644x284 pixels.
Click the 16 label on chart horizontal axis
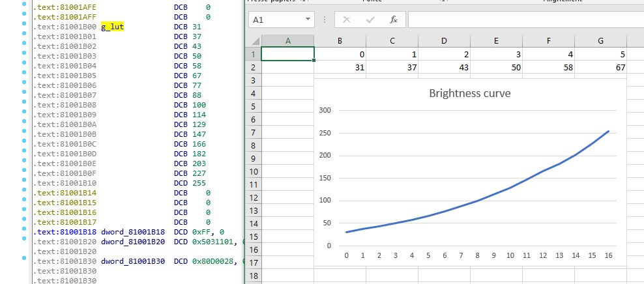[608, 255]
